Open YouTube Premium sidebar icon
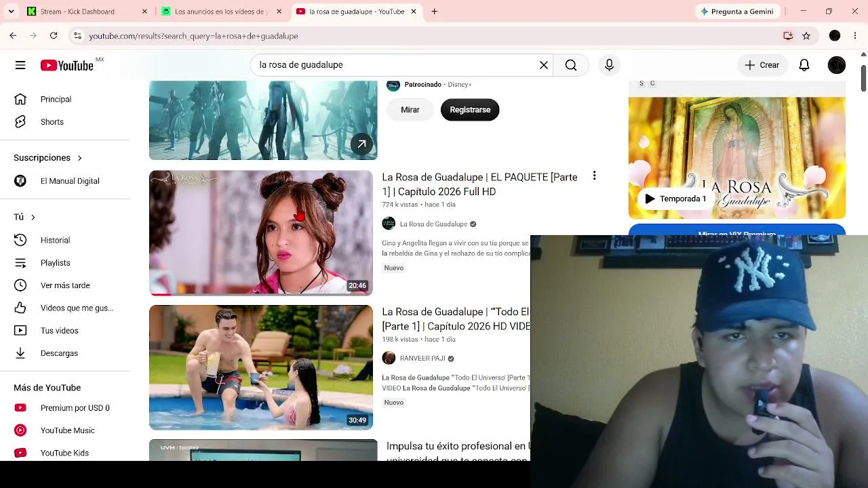This screenshot has width=868, height=488. (20, 408)
